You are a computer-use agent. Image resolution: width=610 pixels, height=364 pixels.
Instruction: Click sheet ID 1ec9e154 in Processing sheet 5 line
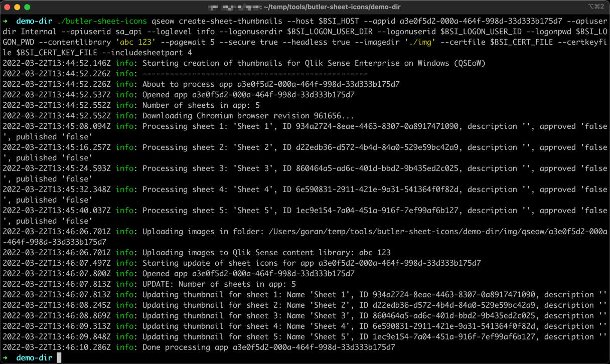click(x=377, y=211)
